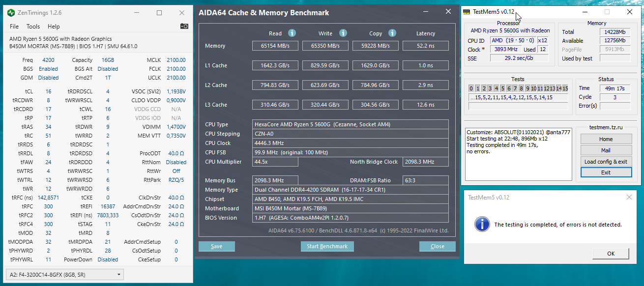This screenshot has width=644, height=286.
Task: Click the BGS Enabled value
Action: [48, 69]
